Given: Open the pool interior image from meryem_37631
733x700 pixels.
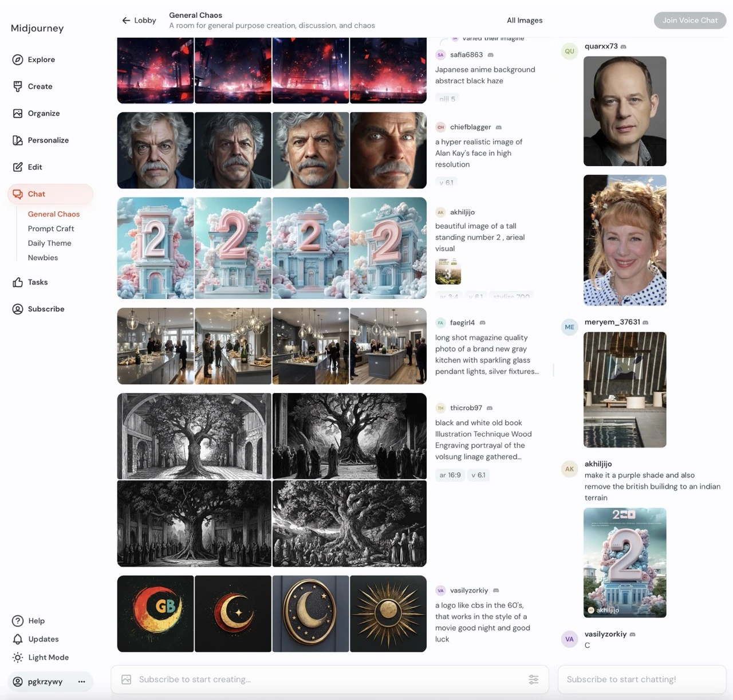Looking at the screenshot, I should 625,390.
